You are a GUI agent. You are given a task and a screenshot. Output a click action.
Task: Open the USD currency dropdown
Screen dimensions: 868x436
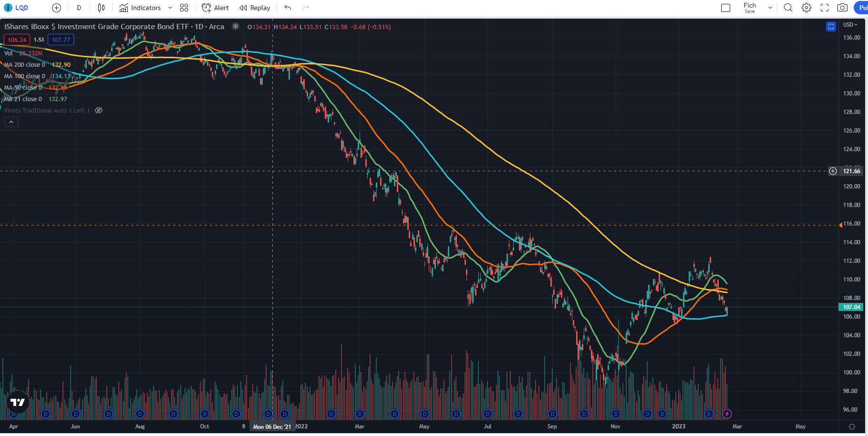click(x=850, y=25)
